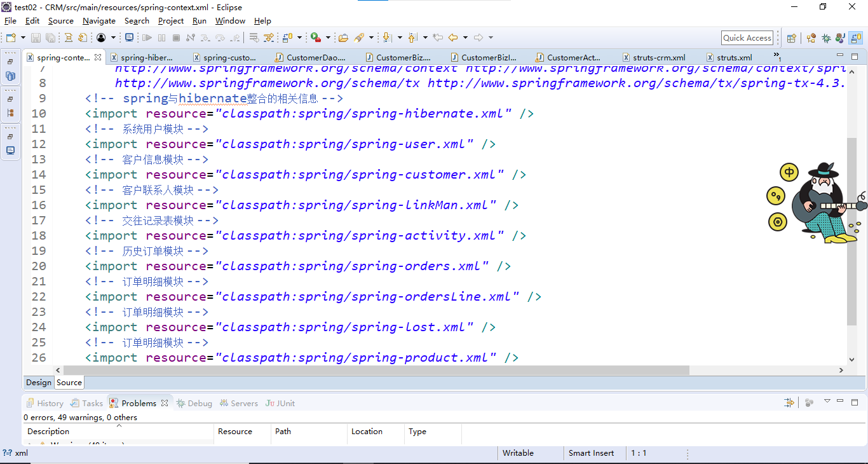Click the editor vertical scrollbar thumb
This screenshot has width=868, height=464.
click(851, 231)
